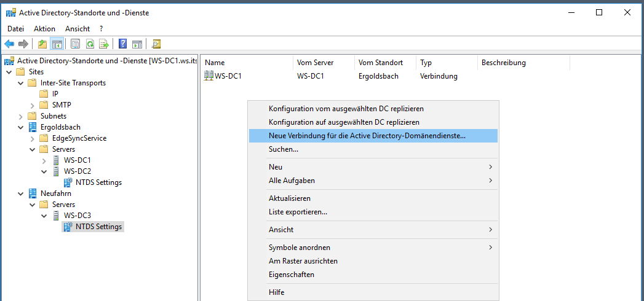Open Help via the blue question icon

[122, 44]
